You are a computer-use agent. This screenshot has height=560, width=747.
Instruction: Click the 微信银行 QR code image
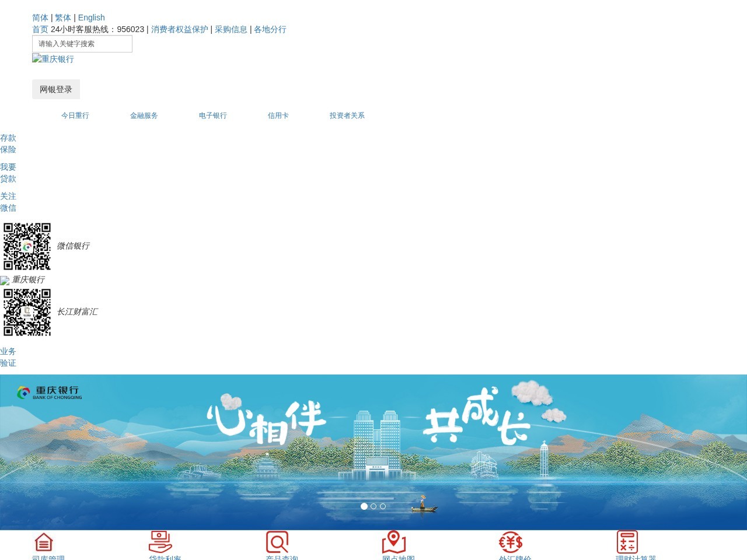27,246
